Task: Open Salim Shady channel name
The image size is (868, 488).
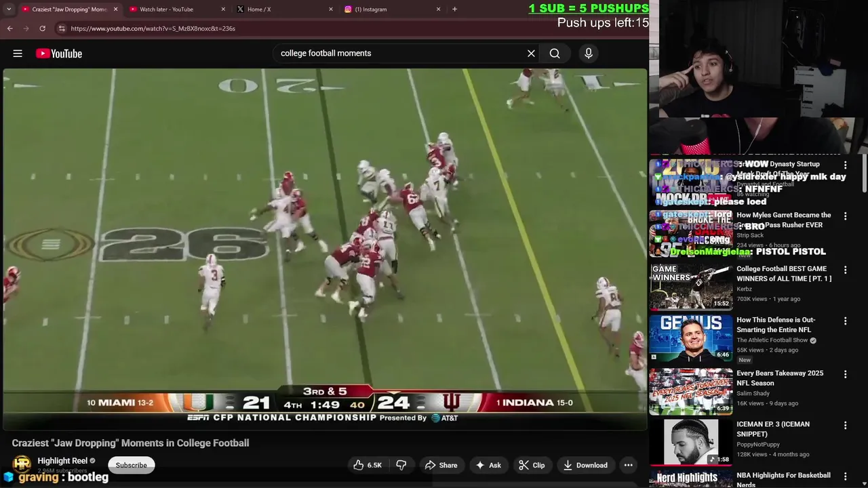Action: pos(753,394)
